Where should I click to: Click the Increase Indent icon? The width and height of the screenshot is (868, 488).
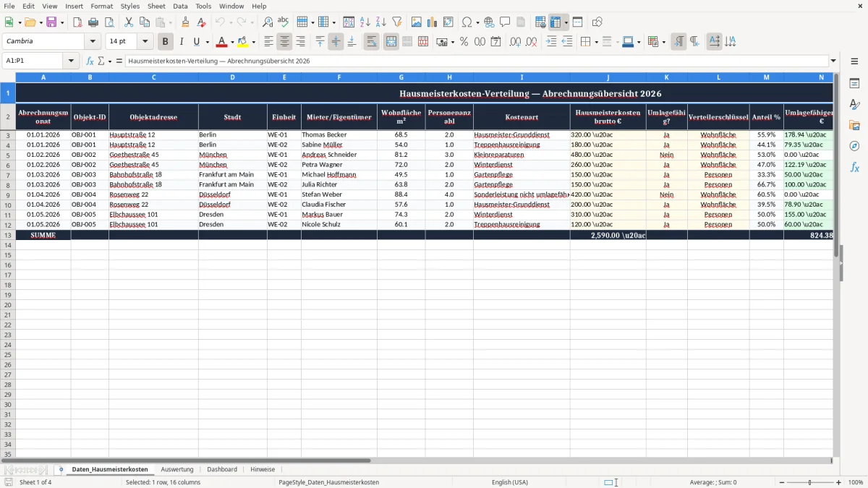[551, 42]
